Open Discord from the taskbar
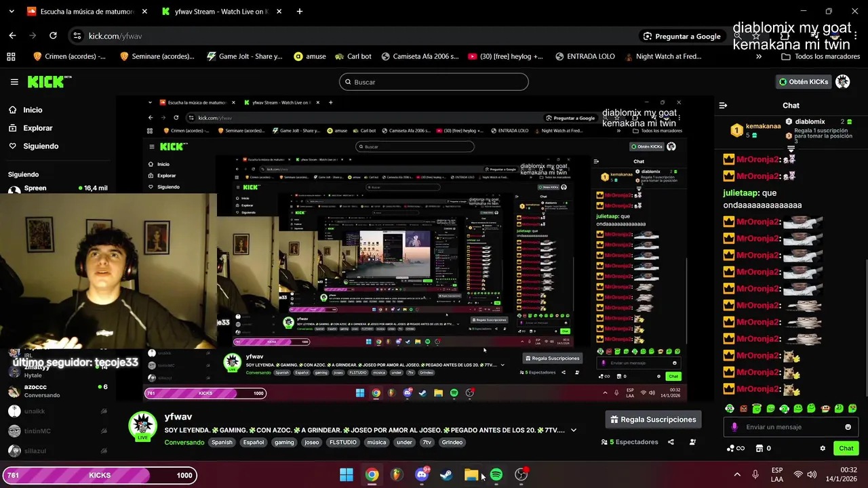The image size is (868, 488). (x=422, y=474)
